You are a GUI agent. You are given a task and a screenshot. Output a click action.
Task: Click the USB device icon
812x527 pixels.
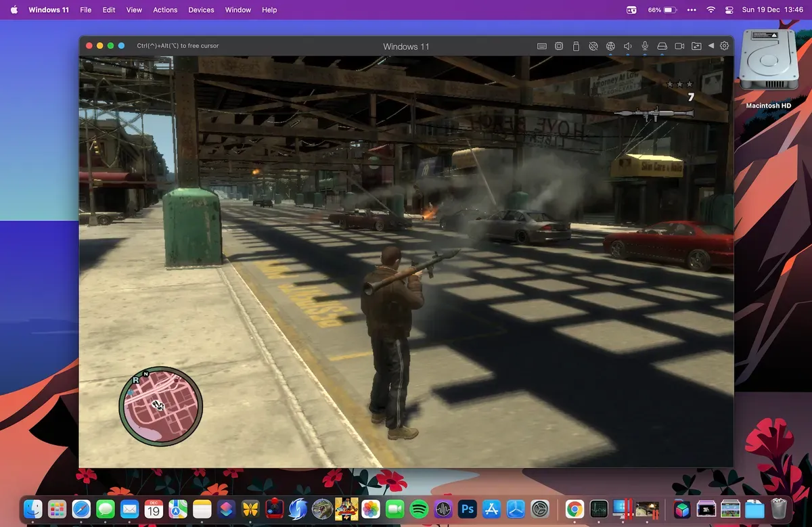point(576,46)
